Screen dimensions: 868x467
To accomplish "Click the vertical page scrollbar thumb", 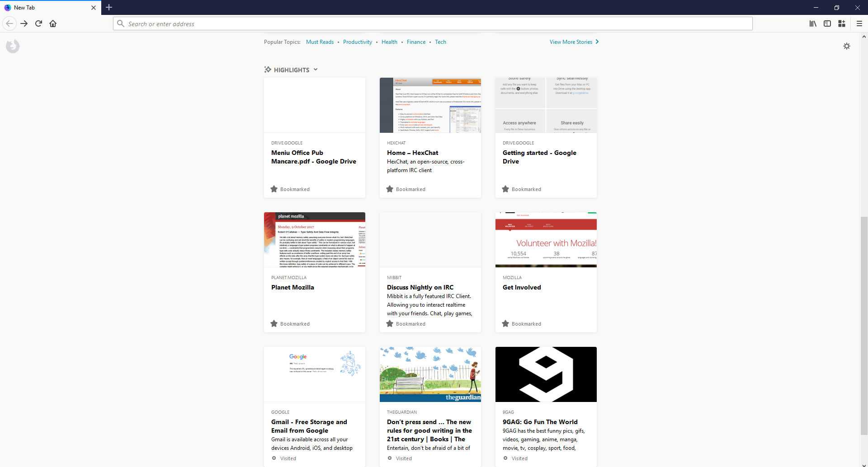I will pyautogui.click(x=864, y=325).
